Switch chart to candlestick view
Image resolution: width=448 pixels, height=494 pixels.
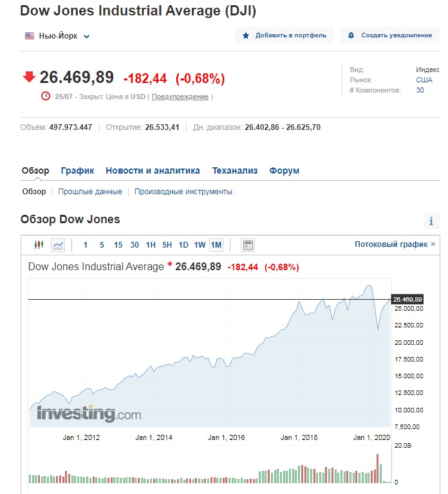(x=39, y=245)
